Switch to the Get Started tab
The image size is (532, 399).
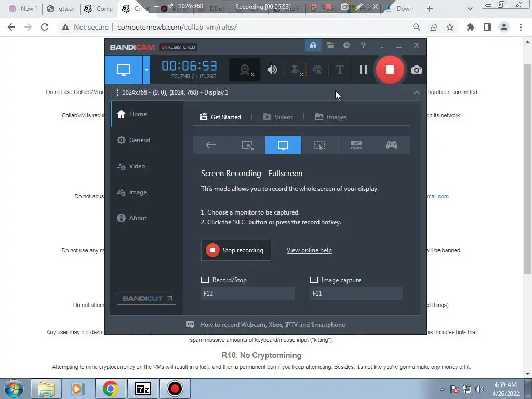pos(220,117)
